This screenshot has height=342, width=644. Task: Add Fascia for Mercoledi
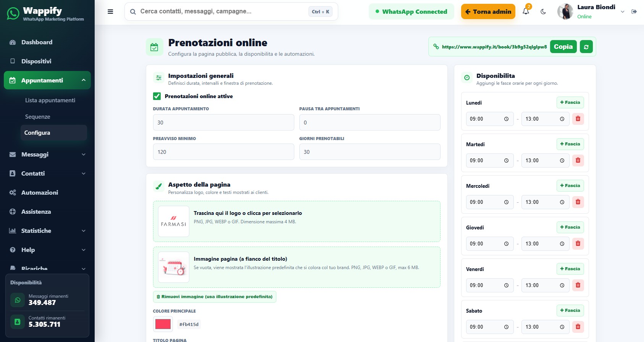570,186
